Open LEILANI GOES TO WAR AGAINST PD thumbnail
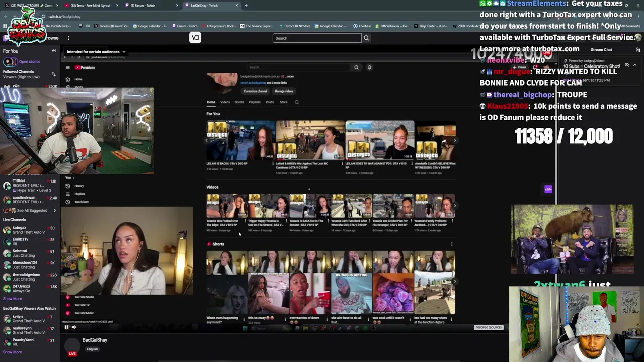644x362 pixels. (380, 140)
